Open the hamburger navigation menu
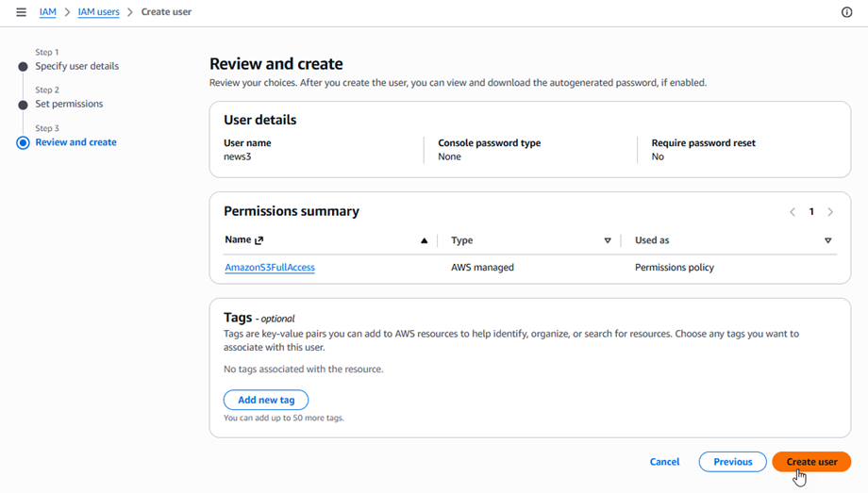 point(21,12)
